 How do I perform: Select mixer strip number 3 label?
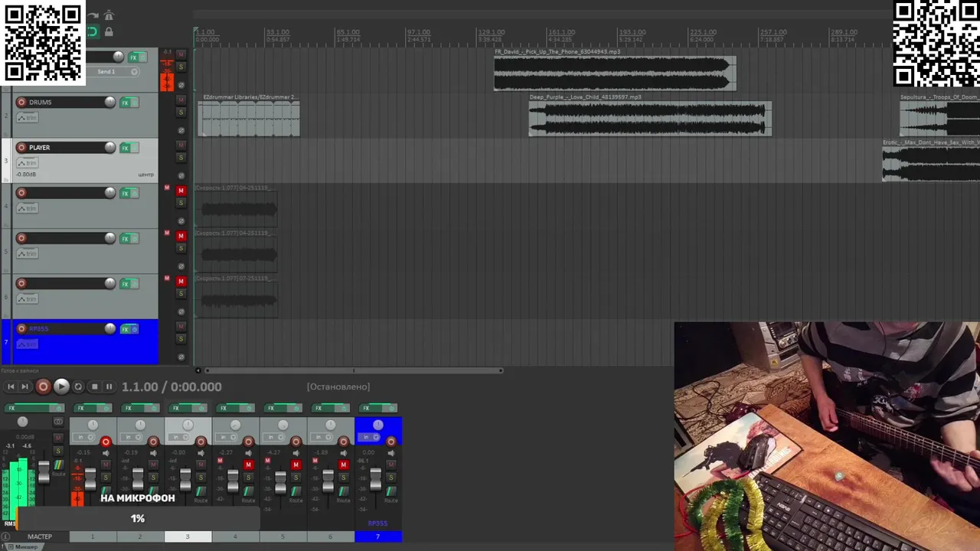point(188,536)
